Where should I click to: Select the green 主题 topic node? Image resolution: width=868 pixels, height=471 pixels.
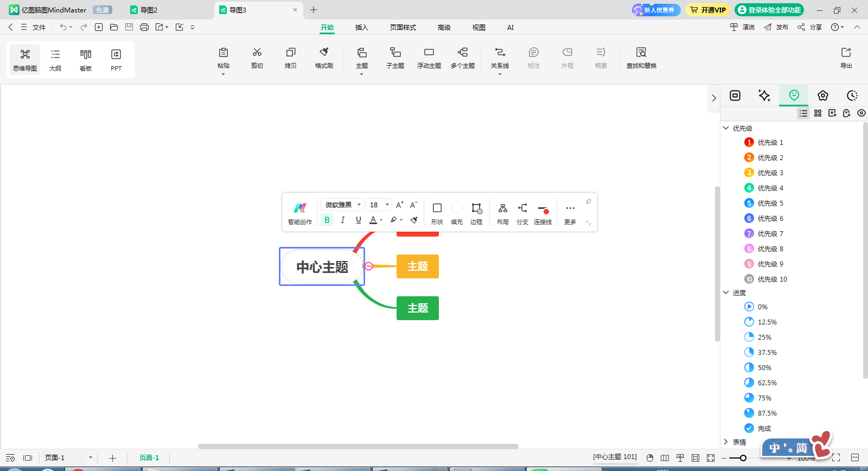(x=418, y=308)
